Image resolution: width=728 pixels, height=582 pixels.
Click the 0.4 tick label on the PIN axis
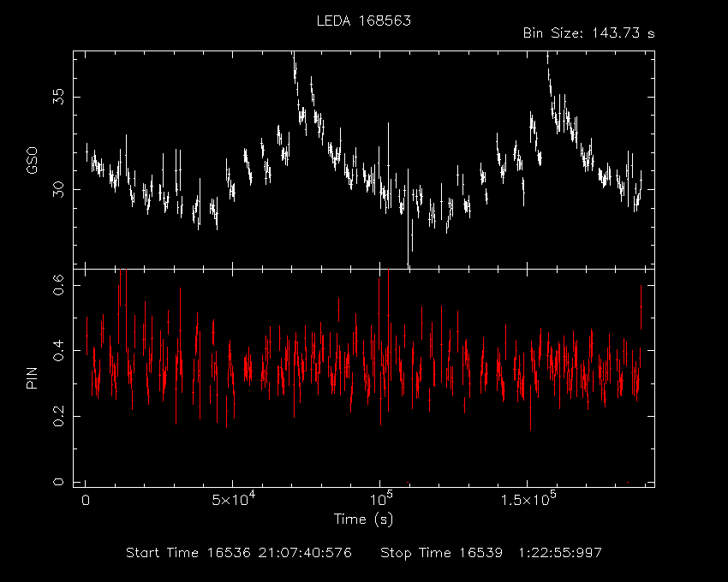(x=58, y=350)
